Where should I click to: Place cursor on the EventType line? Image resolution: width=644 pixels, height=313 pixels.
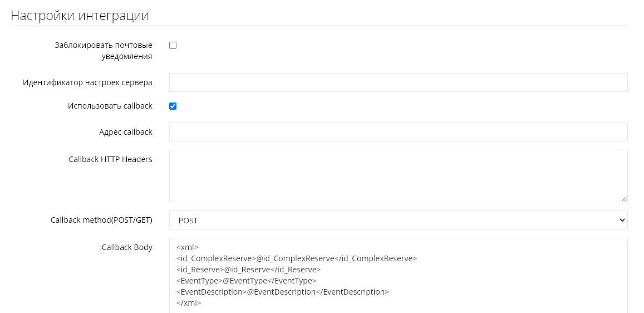click(246, 281)
